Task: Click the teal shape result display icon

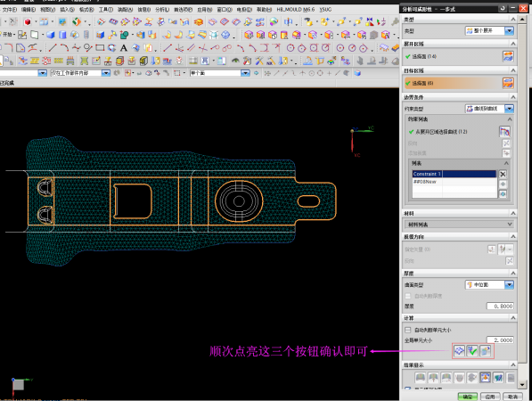Action: pos(498,377)
